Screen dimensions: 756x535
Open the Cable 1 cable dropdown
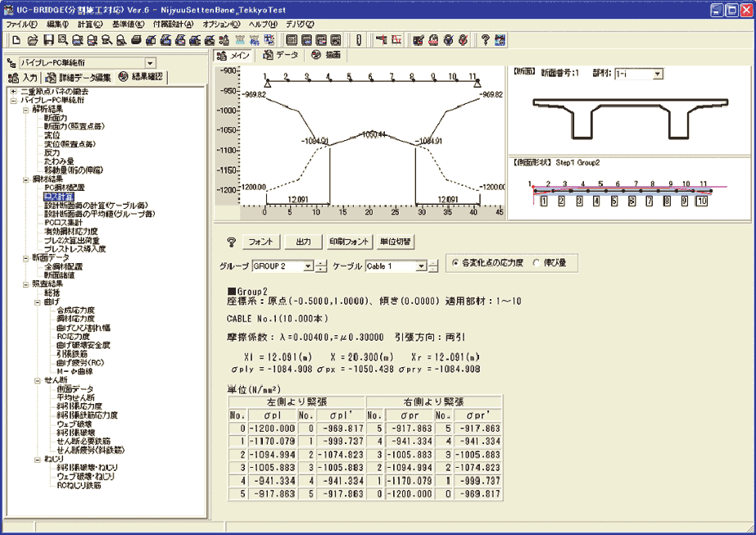click(x=422, y=266)
